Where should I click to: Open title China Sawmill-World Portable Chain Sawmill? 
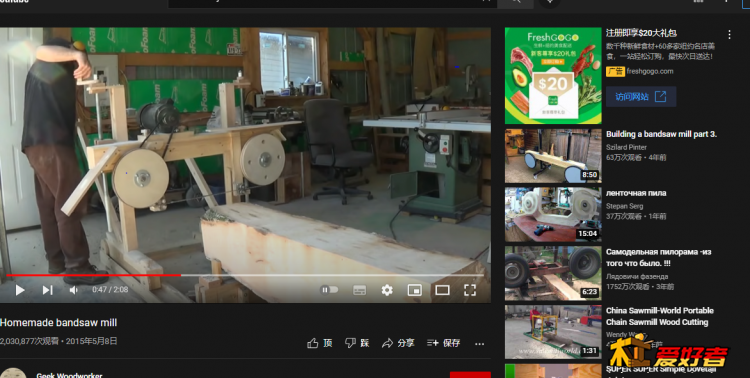(x=660, y=316)
